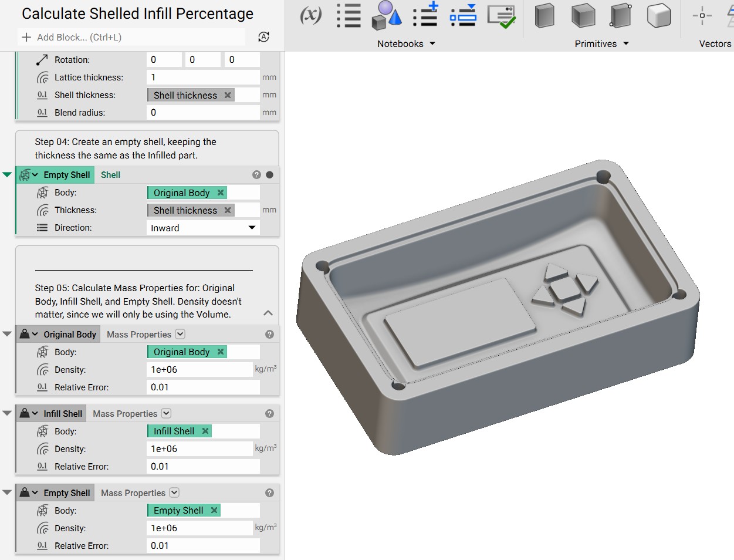Select the Infill Shell block title label
This screenshot has height=560, width=734.
pyautogui.click(x=63, y=414)
